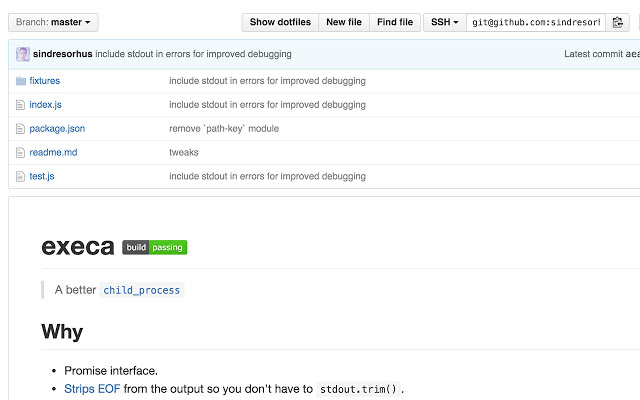This screenshot has height=400, width=640.
Task: Open the remove path-key module commit message
Action: pyautogui.click(x=224, y=129)
